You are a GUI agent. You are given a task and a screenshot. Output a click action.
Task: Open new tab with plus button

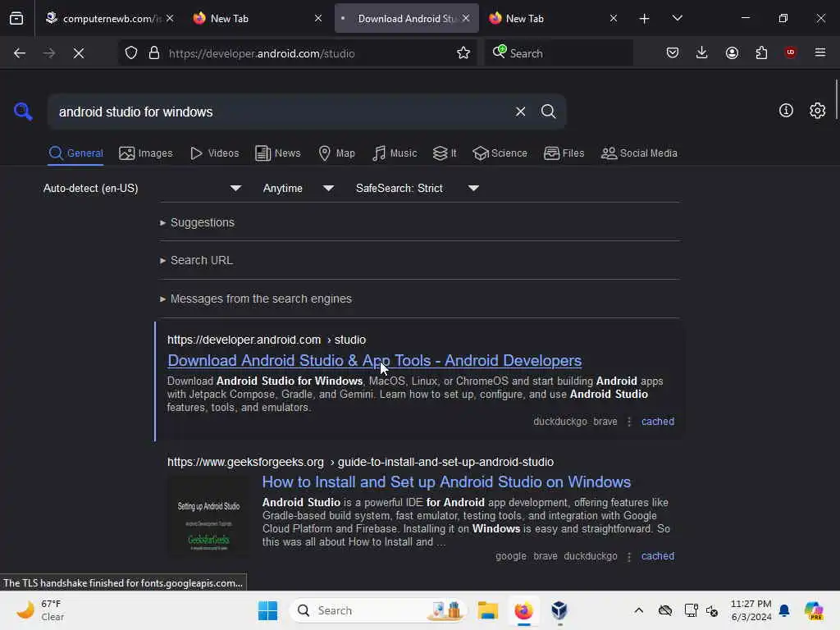tap(645, 19)
